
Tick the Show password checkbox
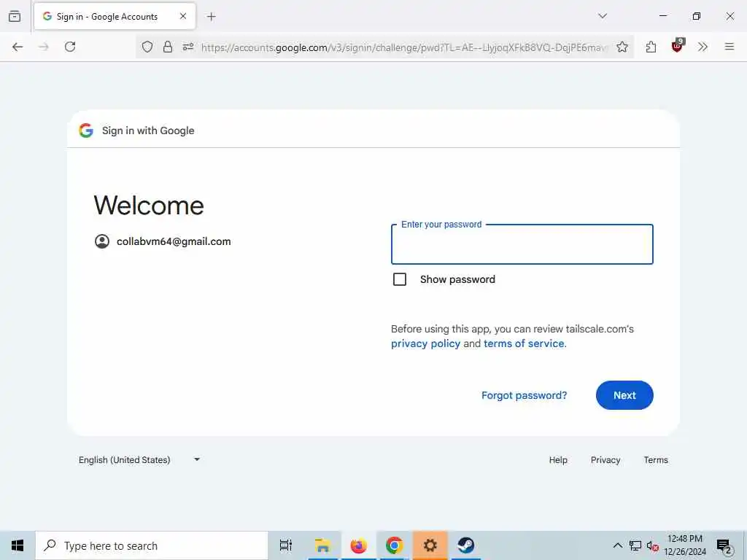point(400,279)
